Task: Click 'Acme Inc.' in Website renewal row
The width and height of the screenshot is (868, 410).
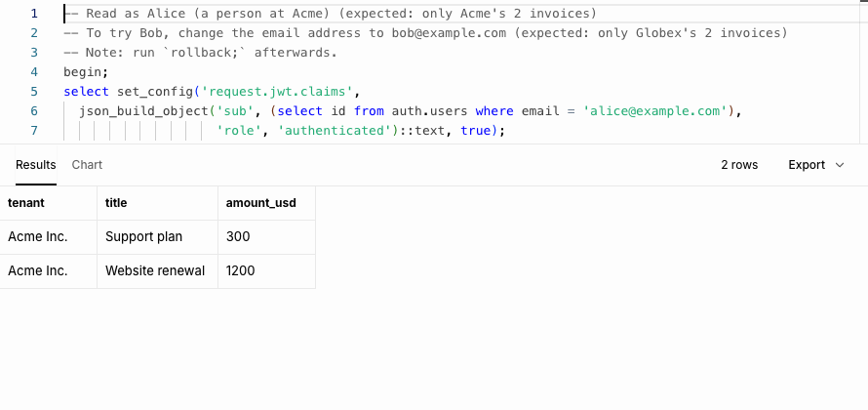Action: [x=49, y=271]
